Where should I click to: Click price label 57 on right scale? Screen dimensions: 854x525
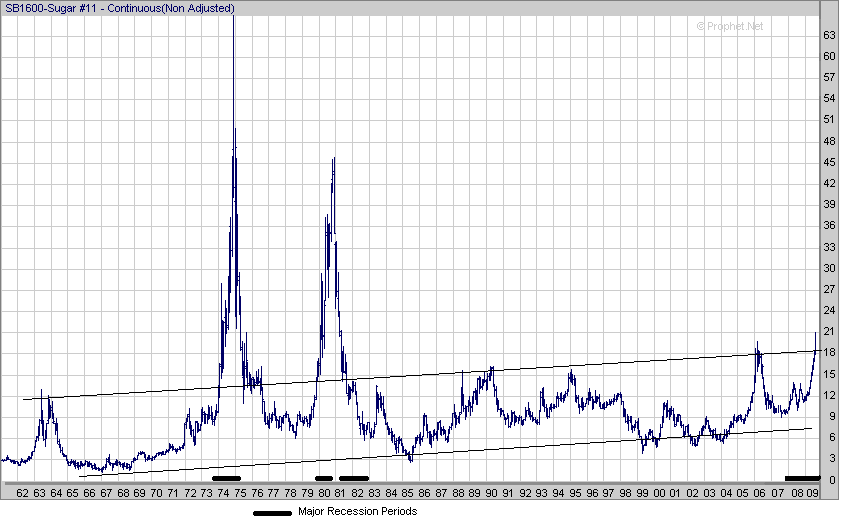(829, 77)
